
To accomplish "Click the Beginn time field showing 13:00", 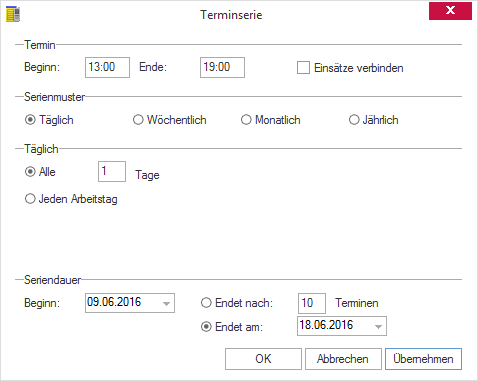I will tap(107, 67).
